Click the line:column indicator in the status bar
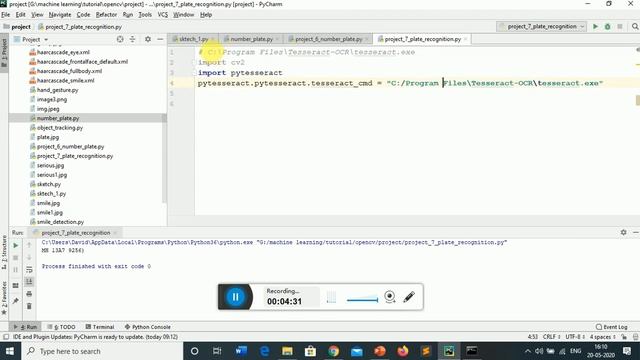 click(533, 337)
